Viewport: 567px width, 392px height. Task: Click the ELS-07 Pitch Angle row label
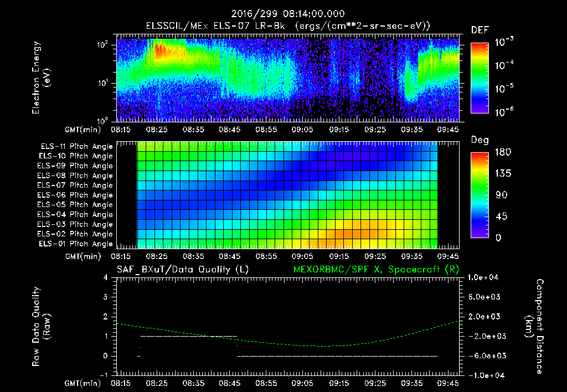[x=75, y=185]
